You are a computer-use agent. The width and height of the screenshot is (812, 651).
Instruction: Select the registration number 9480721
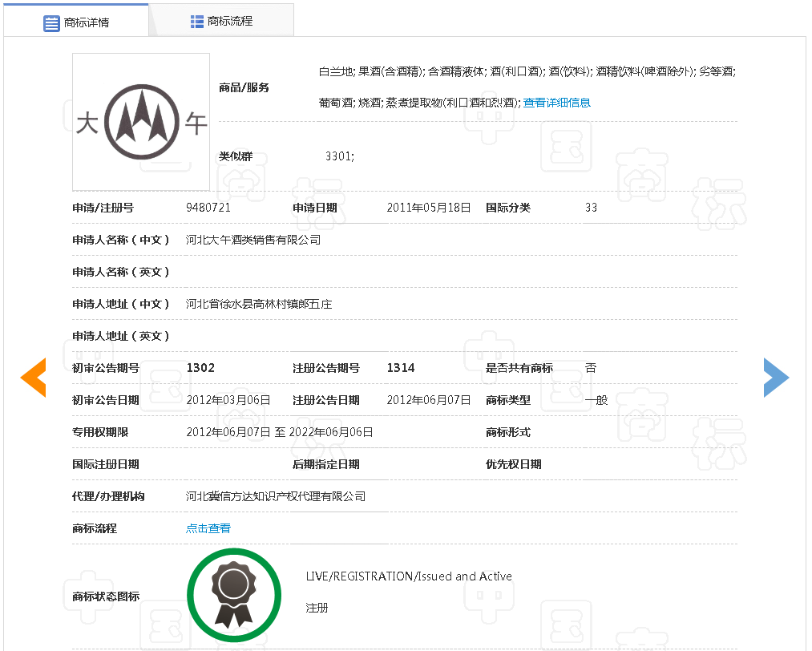pyautogui.click(x=208, y=208)
